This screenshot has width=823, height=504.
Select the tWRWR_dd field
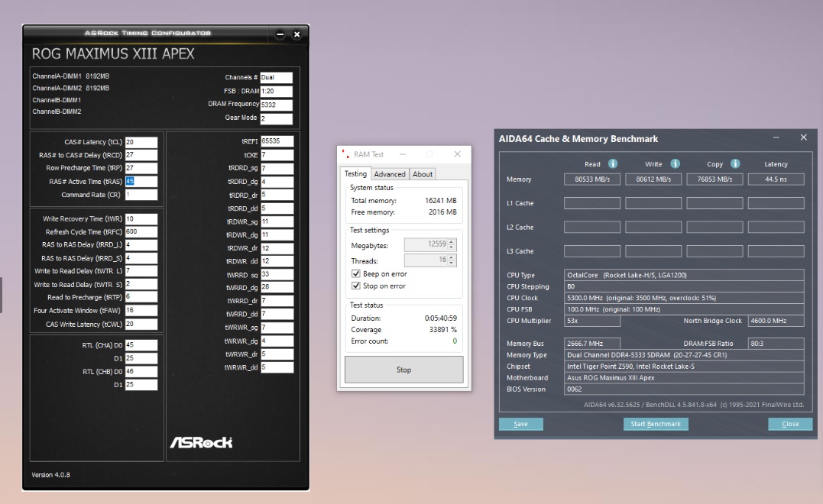(x=277, y=367)
